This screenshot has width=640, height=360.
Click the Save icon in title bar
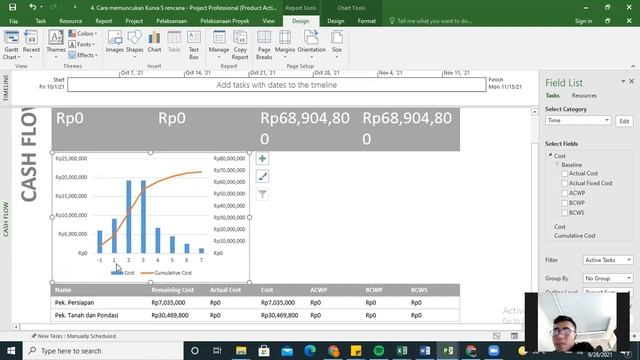pyautogui.click(x=13, y=7)
